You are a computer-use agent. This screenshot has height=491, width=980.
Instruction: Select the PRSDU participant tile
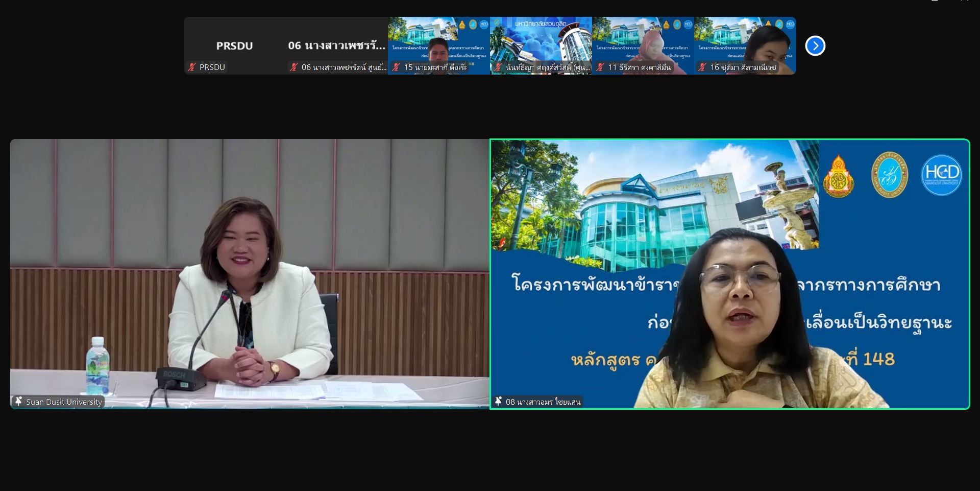[x=235, y=46]
